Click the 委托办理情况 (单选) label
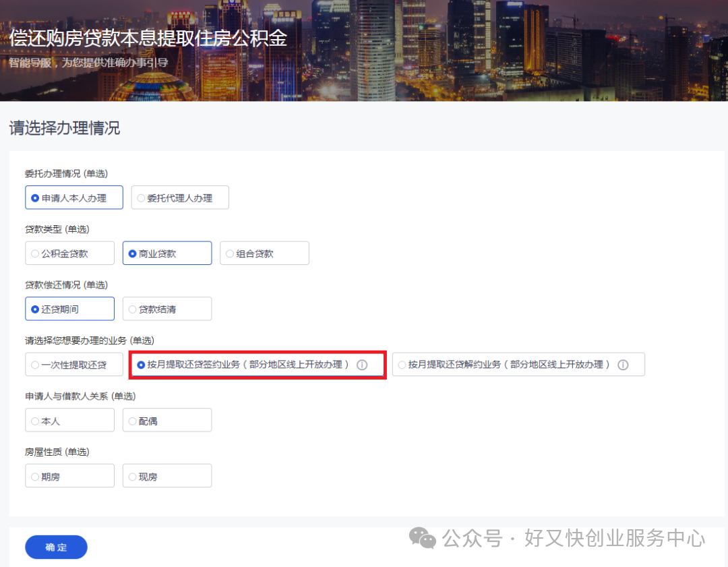The width and height of the screenshot is (728, 567). pyautogui.click(x=66, y=174)
